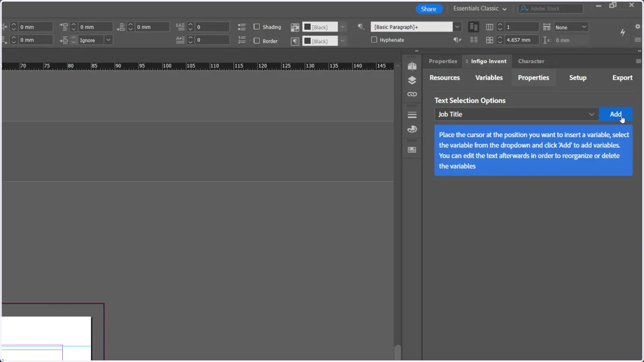The image size is (644, 362).
Task: Open the Job Title variable dropdown
Action: coord(516,114)
